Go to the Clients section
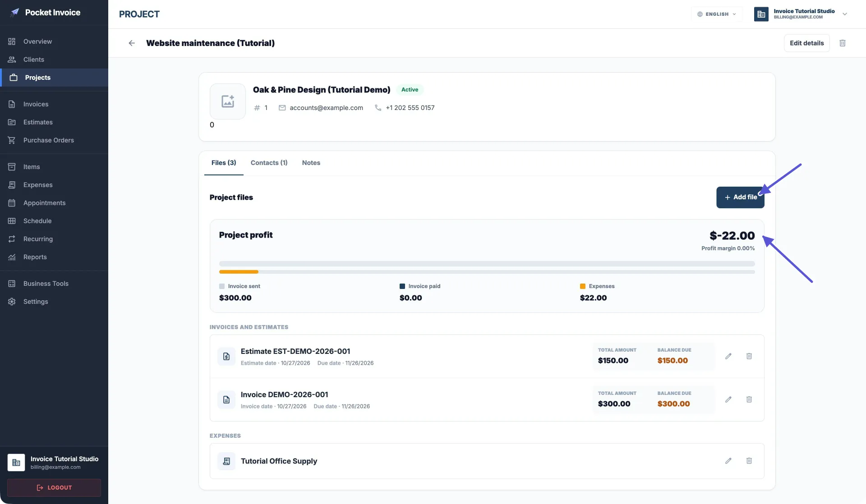 54,60
